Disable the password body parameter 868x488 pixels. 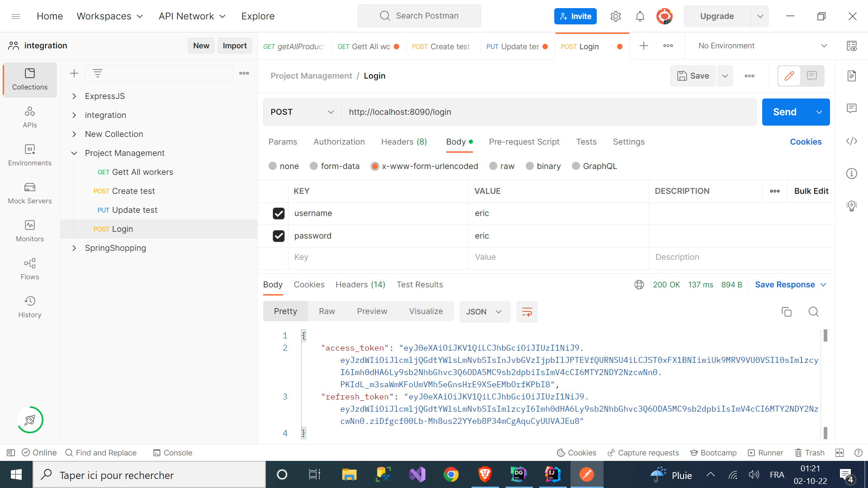(x=278, y=236)
